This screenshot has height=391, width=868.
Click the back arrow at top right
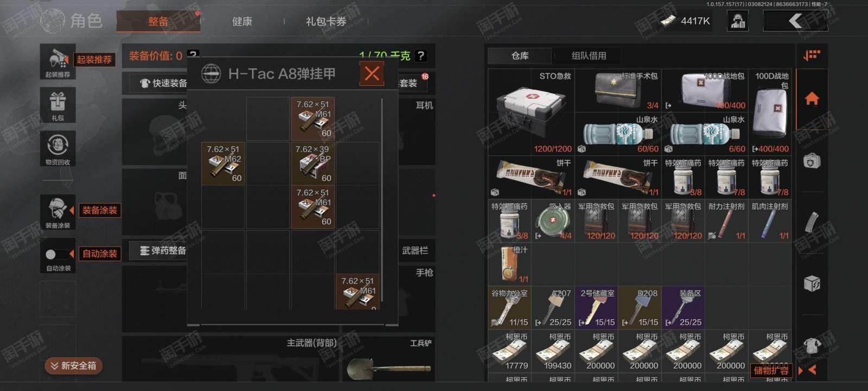(x=795, y=21)
